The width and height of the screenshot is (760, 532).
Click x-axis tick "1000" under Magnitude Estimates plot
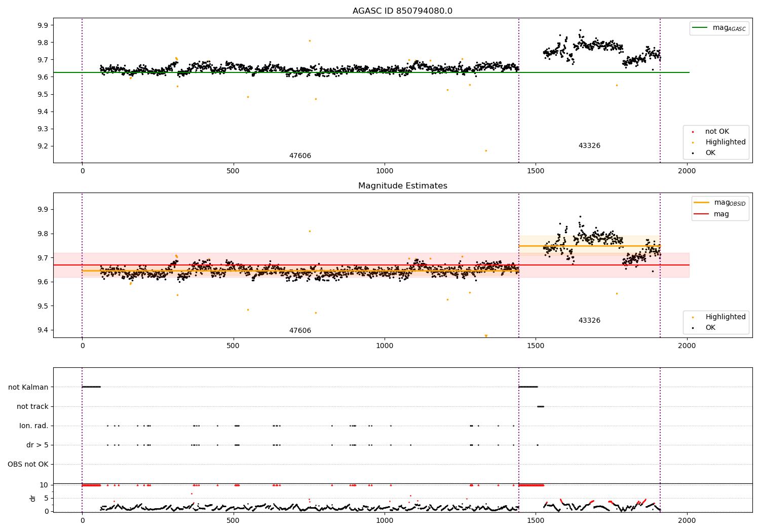click(x=385, y=346)
